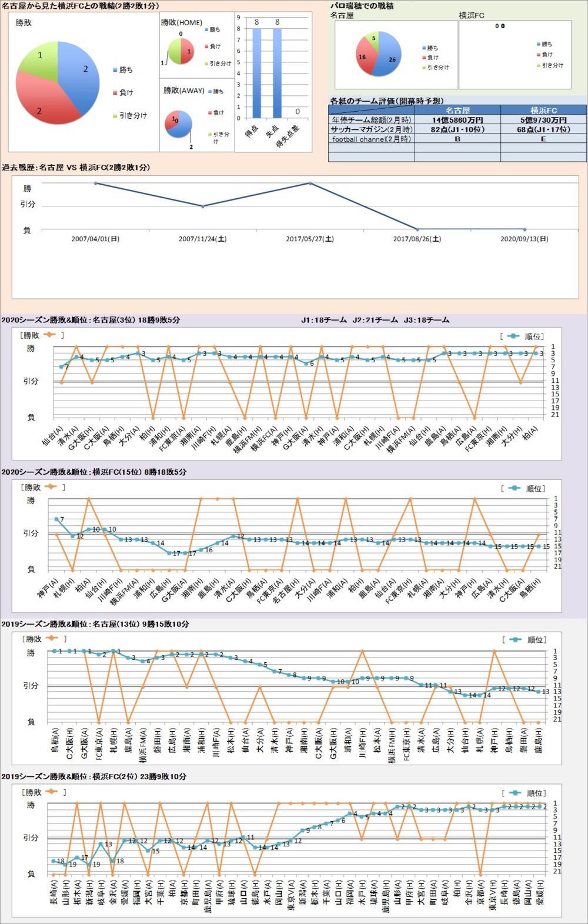Screen dimensions: 588x924
Task: Select the 名古屋 column header in the team evaluation table
Action: (x=457, y=110)
